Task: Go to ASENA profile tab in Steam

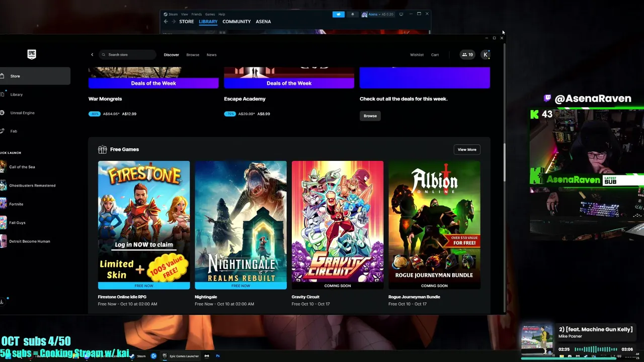Action: (263, 22)
